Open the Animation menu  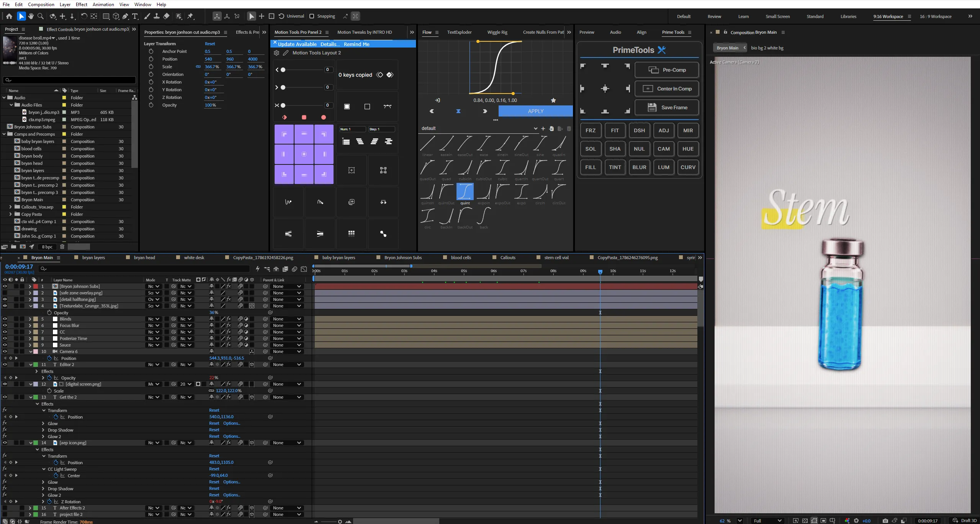point(103,4)
